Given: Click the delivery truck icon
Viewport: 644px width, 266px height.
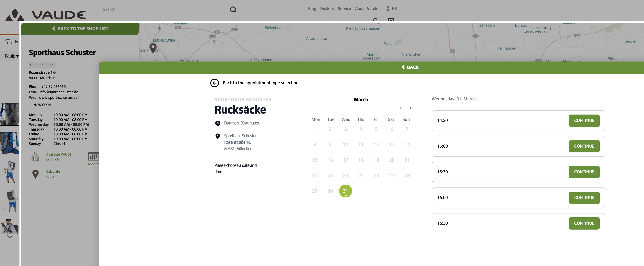Looking at the screenshot, I should click(9, 41).
